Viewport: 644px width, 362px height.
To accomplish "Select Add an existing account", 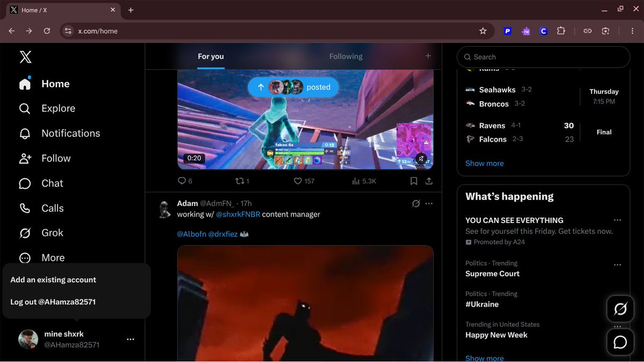I will click(x=53, y=280).
